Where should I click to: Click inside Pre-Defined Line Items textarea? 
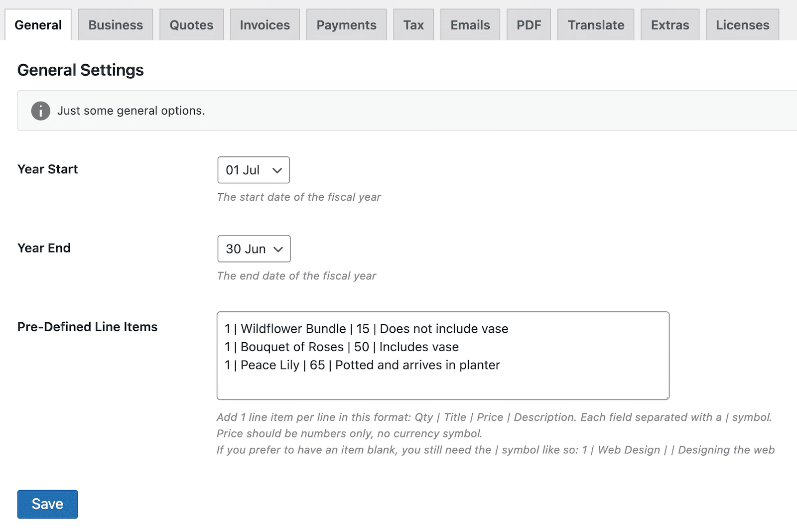[443, 356]
